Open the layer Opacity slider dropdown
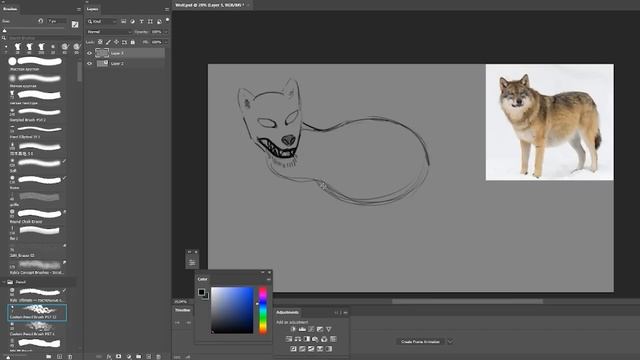640x360 pixels. (166, 31)
